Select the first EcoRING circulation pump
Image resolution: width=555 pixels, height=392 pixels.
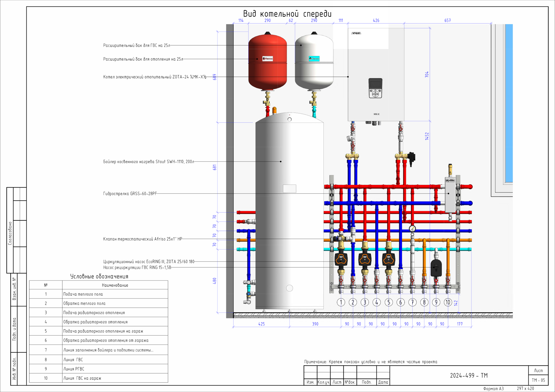(x=341, y=259)
